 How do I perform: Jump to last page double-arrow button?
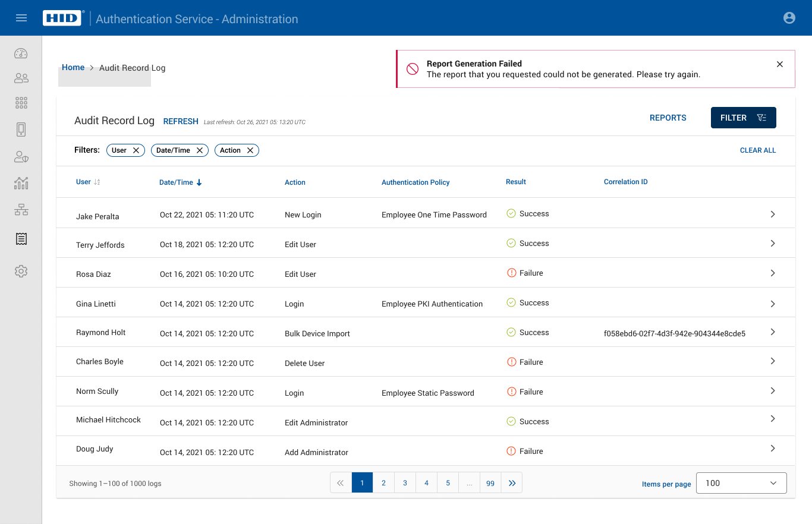click(512, 483)
